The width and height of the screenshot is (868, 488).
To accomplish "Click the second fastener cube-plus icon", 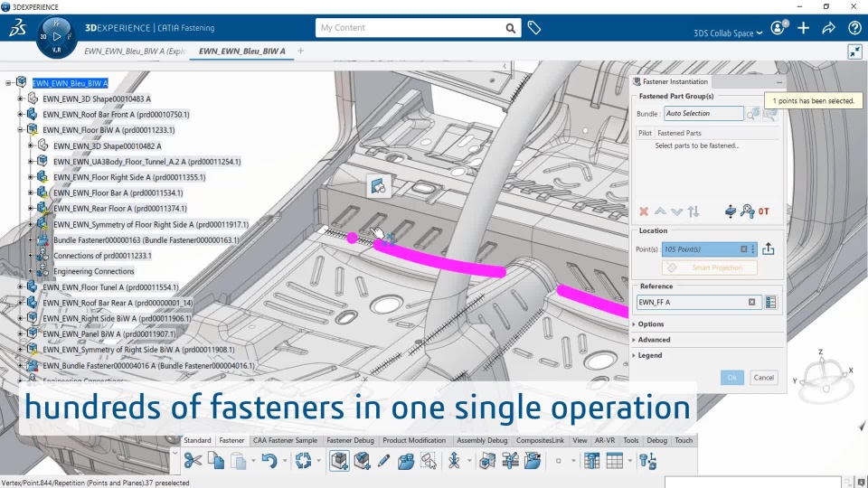I will pyautogui.click(x=362, y=460).
